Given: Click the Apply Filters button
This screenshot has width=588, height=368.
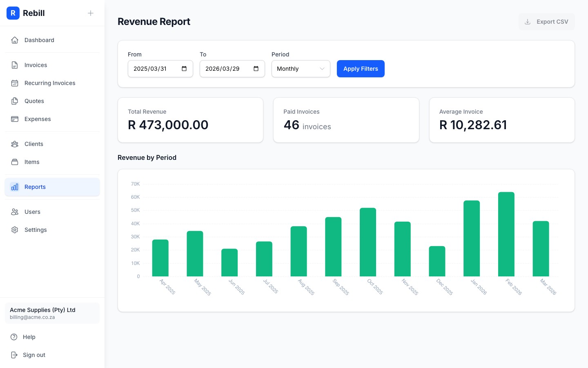Looking at the screenshot, I should [x=361, y=69].
